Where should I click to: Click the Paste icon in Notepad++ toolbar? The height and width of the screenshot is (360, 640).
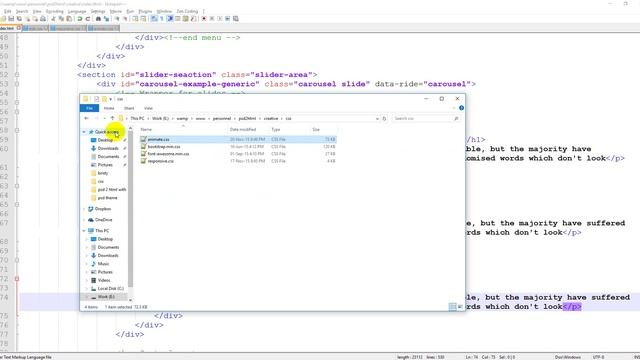tap(69, 19)
